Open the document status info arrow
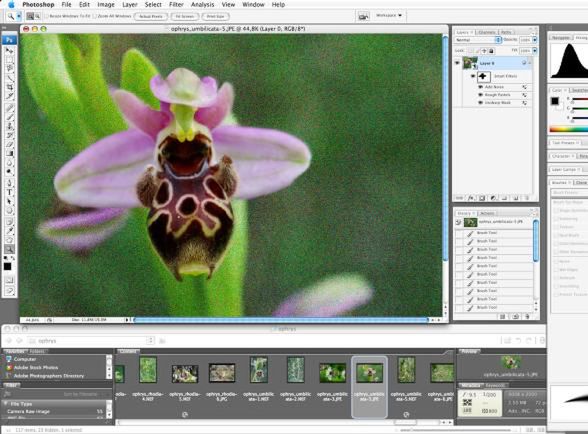Screen dimensions: 588x434 pos(127,320)
